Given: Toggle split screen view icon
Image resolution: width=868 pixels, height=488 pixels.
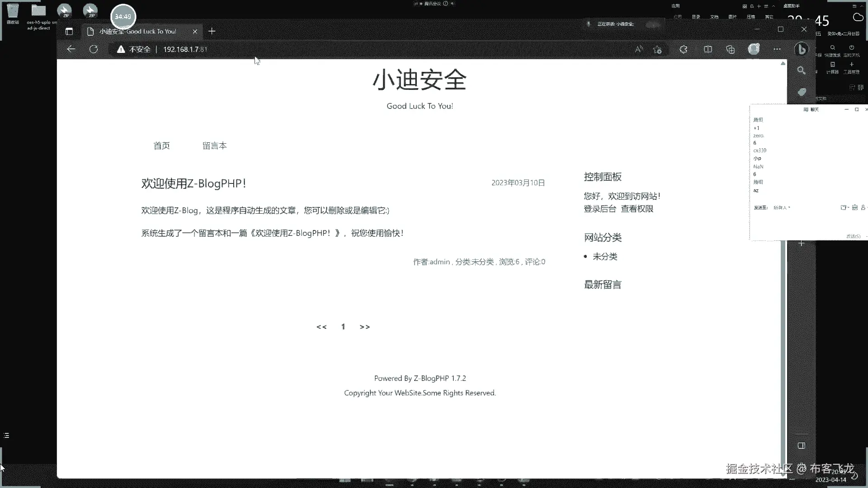Looking at the screenshot, I should (708, 49).
